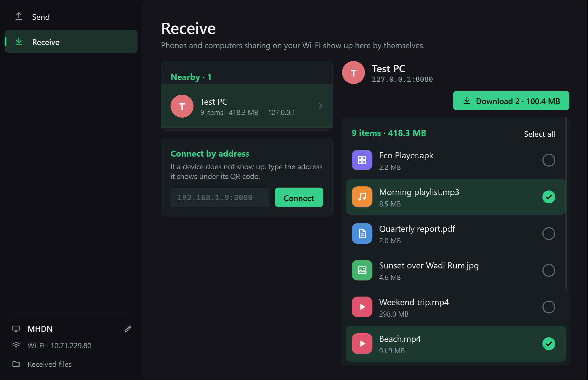Click the Quarterly report.pdf document icon

(362, 233)
